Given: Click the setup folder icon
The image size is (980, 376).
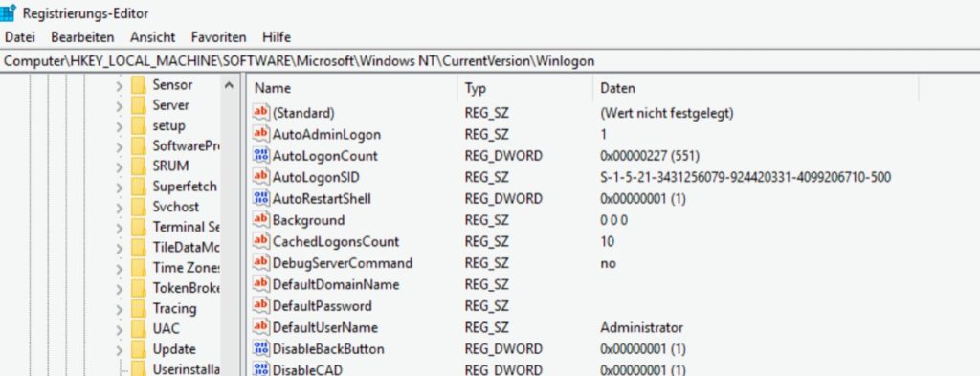Looking at the screenshot, I should pos(139,125).
